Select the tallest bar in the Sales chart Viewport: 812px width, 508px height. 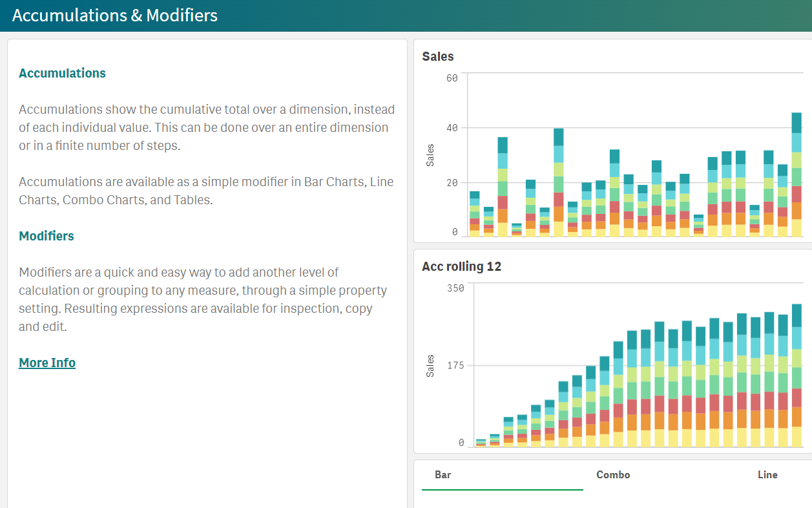pos(797,175)
